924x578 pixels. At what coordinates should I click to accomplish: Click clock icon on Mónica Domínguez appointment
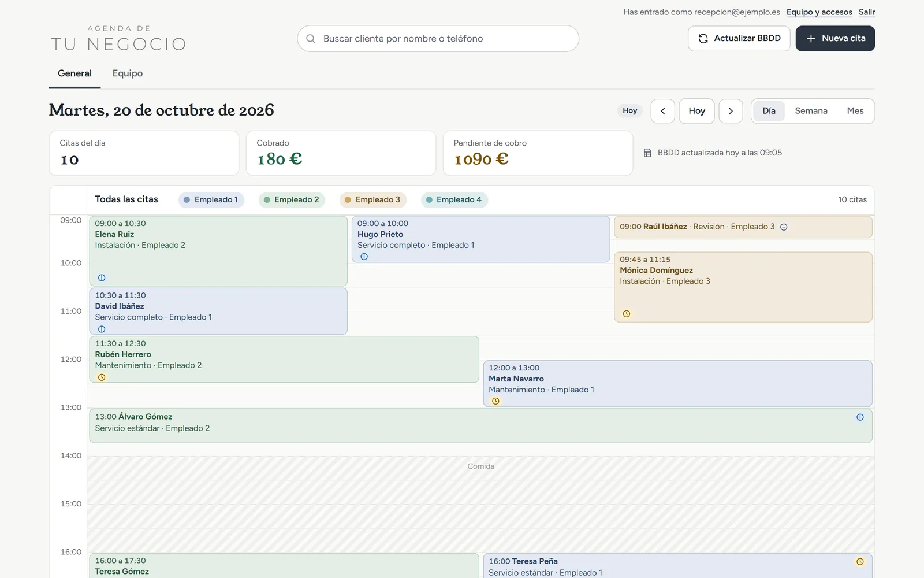tap(627, 314)
